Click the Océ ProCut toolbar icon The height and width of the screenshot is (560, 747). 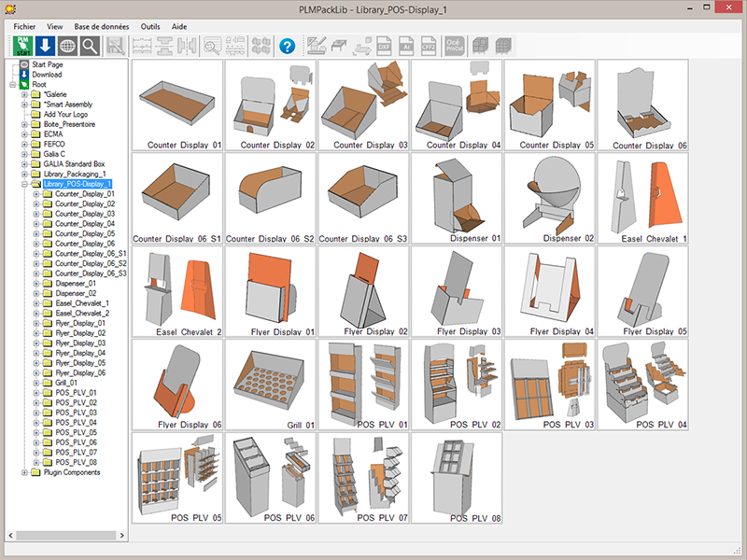[453, 45]
